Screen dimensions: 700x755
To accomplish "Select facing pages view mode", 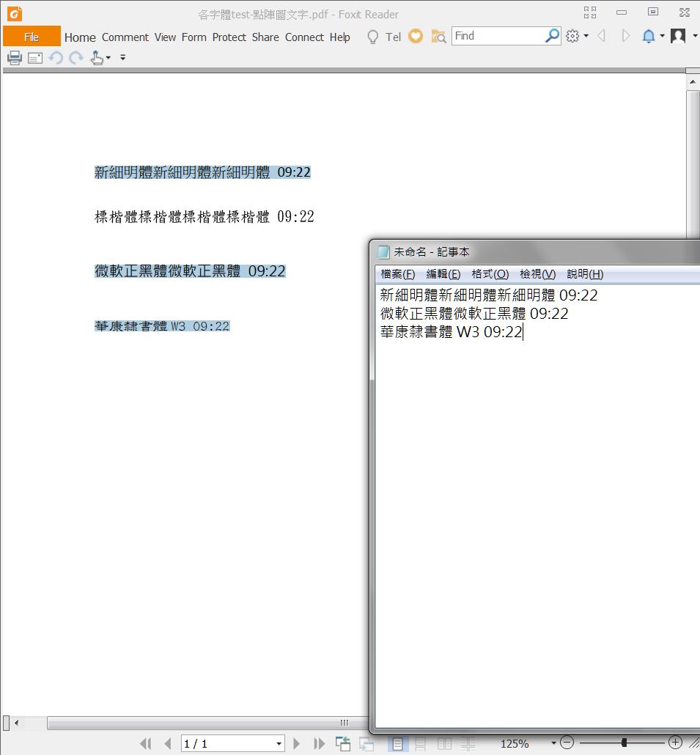I will [x=444, y=744].
